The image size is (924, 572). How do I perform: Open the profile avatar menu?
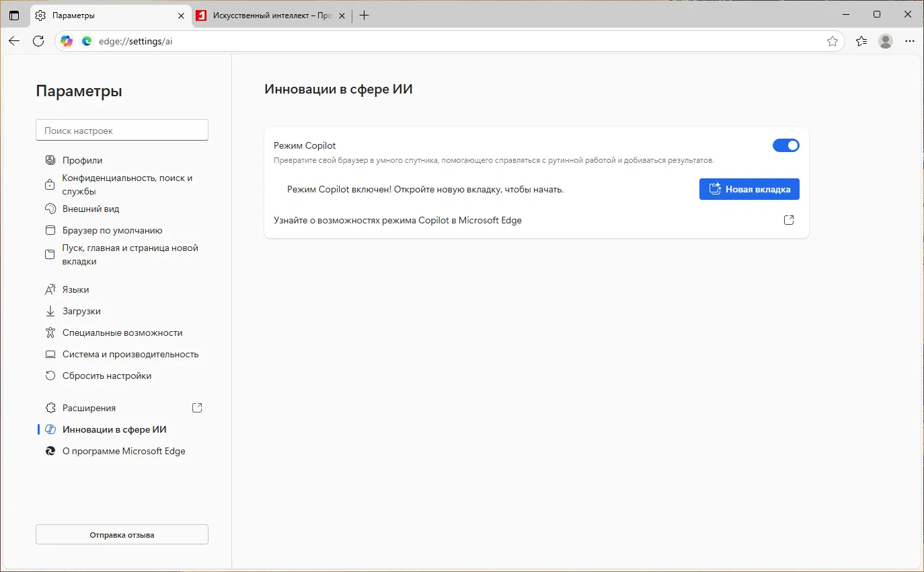coord(886,41)
